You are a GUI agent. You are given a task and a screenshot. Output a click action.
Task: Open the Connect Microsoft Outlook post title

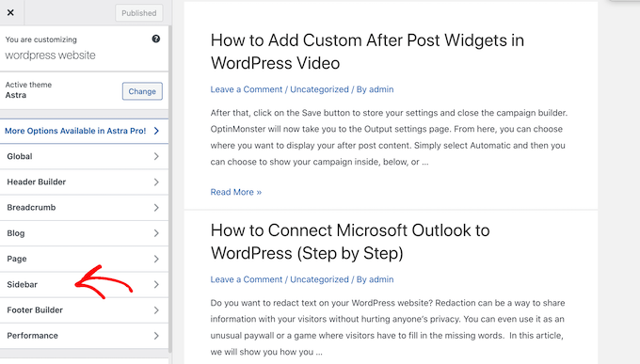(x=350, y=242)
